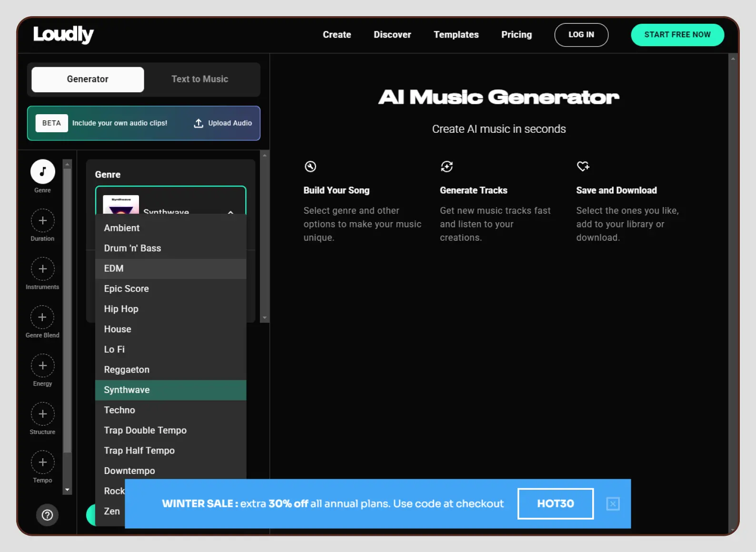This screenshot has height=552, width=756.
Task: Click the Synthwave genre thumbnail
Action: 121,205
